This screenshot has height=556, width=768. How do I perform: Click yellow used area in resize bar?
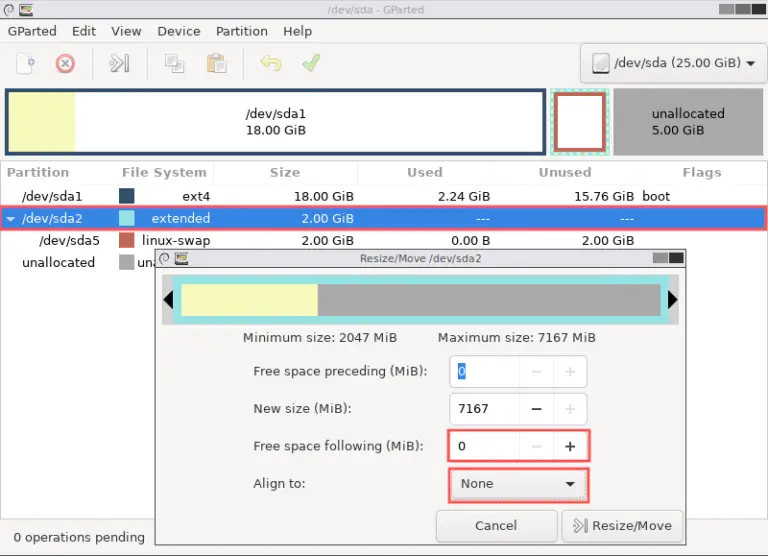point(249,300)
